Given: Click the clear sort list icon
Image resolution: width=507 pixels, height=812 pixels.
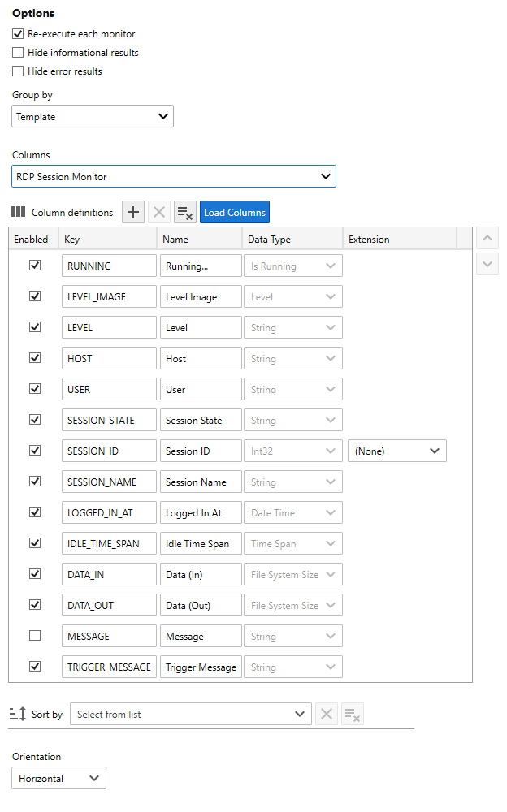Looking at the screenshot, I should click(x=353, y=714).
